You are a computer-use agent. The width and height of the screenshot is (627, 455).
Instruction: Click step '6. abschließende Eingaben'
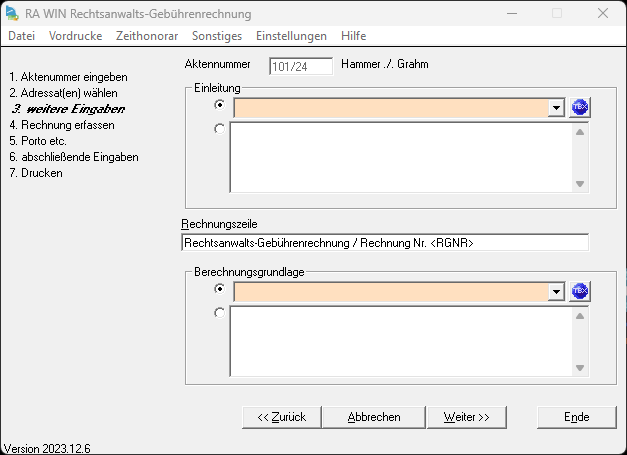[x=74, y=157]
